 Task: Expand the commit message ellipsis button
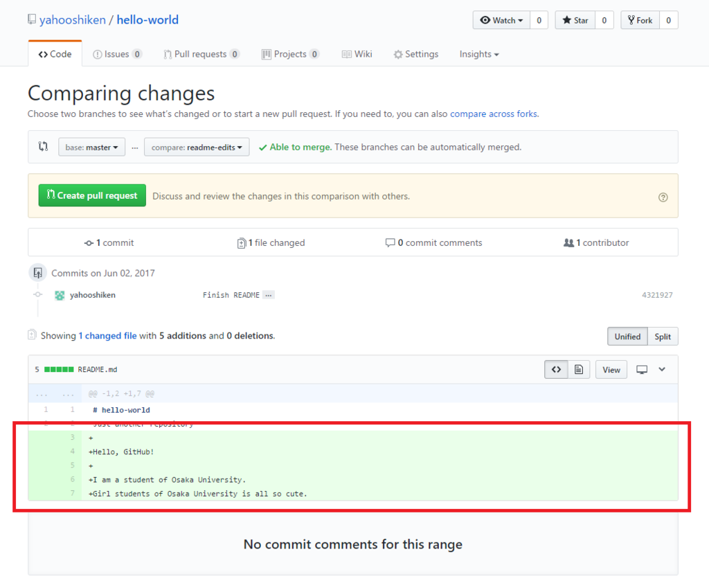coord(269,295)
